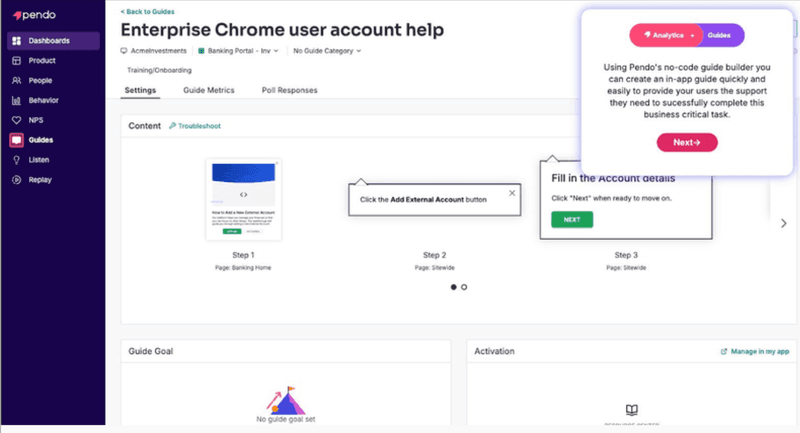The image size is (800, 433).
Task: Open the Step 1 guide thumbnail
Action: [243, 199]
